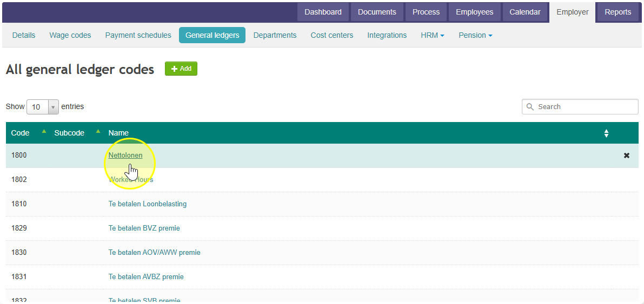644x304 pixels.
Task: Switch to the Process tab
Action: click(x=426, y=12)
